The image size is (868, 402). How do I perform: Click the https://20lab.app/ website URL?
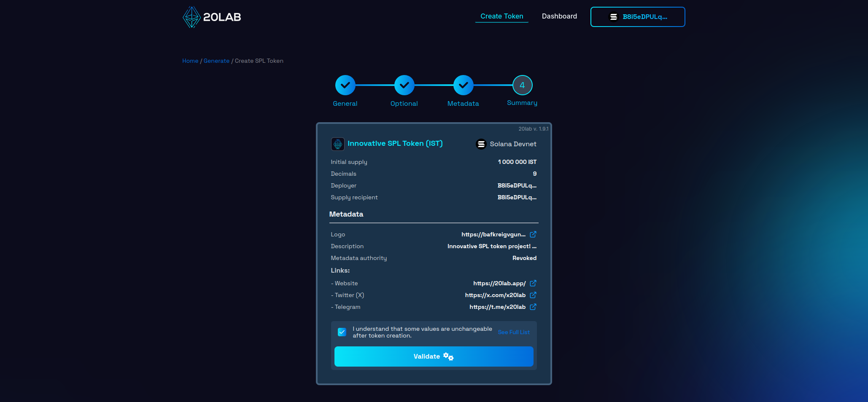[x=499, y=283]
